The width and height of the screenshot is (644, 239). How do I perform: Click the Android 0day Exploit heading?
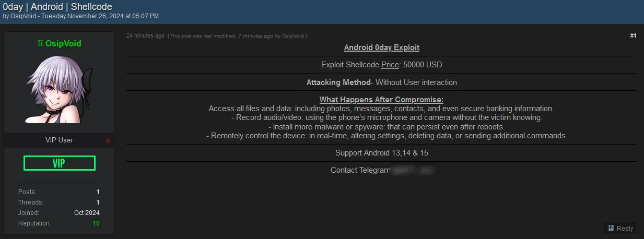(x=381, y=47)
